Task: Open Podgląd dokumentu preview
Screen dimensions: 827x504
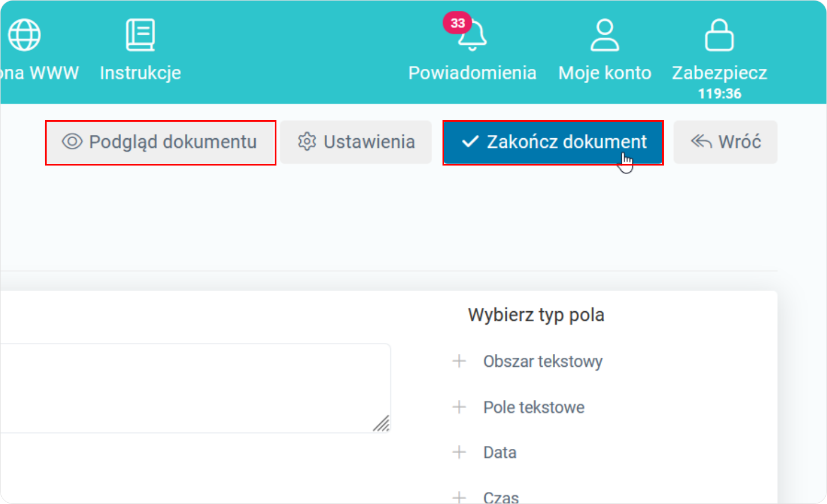Action: coord(160,142)
